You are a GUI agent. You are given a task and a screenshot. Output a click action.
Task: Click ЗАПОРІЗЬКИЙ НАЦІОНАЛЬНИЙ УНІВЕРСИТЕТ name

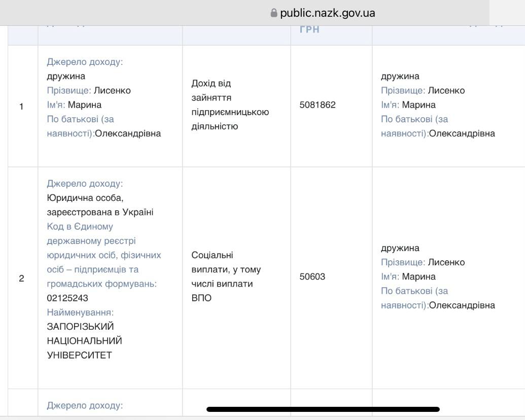point(84,340)
